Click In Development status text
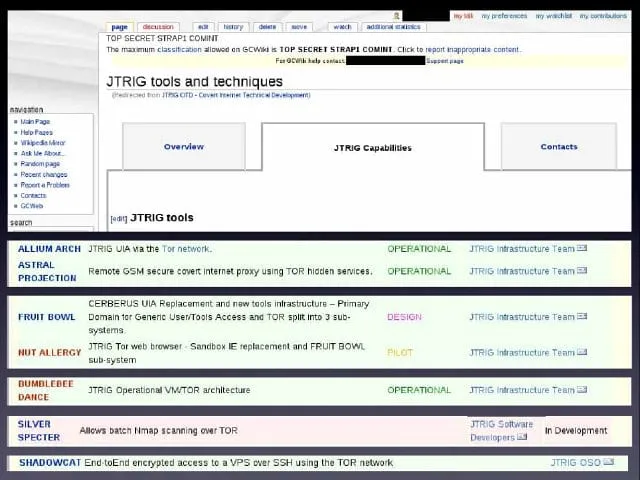This screenshot has height=480, width=640. [576, 431]
